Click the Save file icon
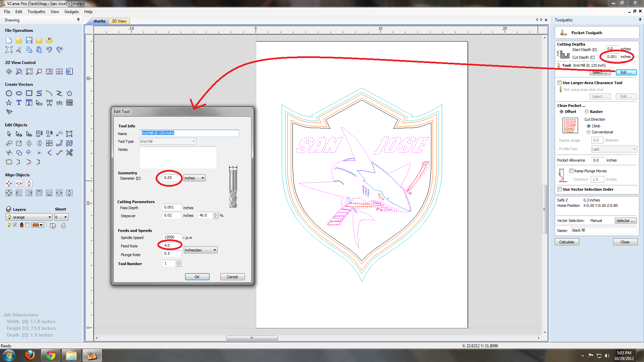The width and height of the screenshot is (644, 362). pyautogui.click(x=29, y=40)
